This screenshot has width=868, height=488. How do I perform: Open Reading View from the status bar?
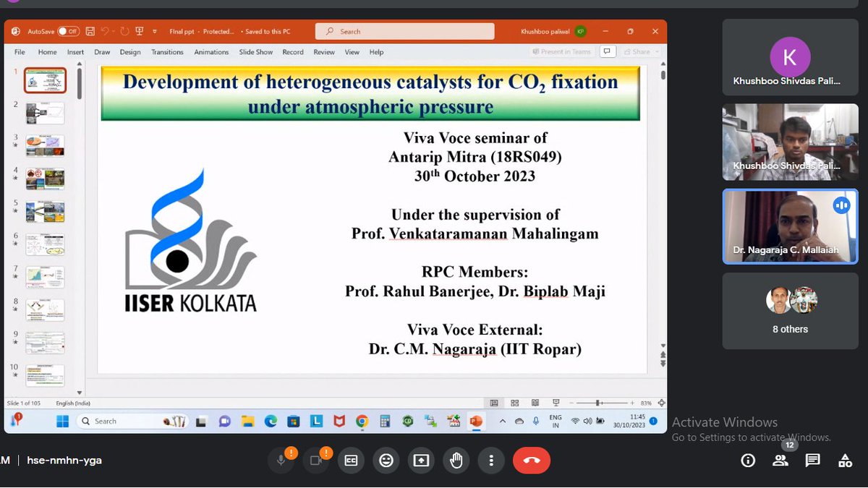coord(534,402)
